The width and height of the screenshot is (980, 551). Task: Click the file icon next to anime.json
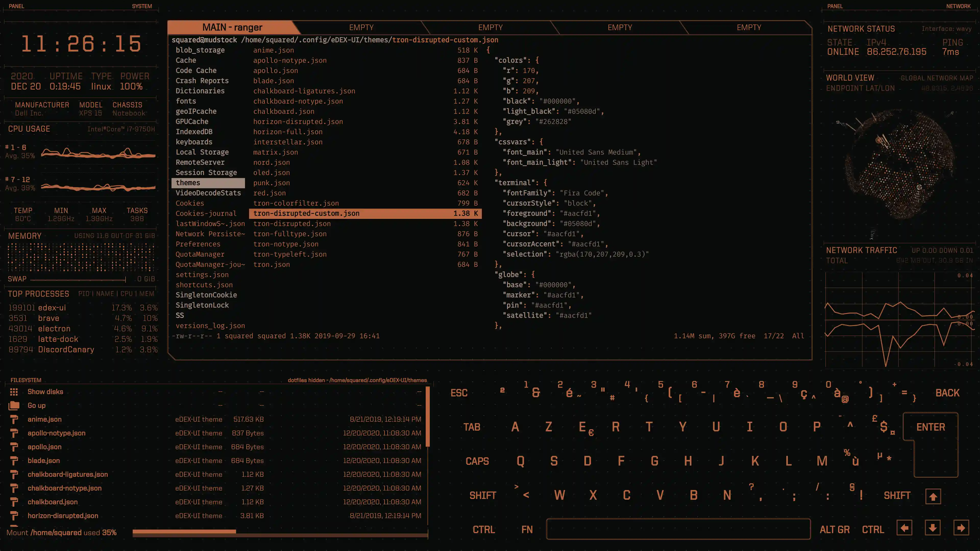[x=15, y=419]
